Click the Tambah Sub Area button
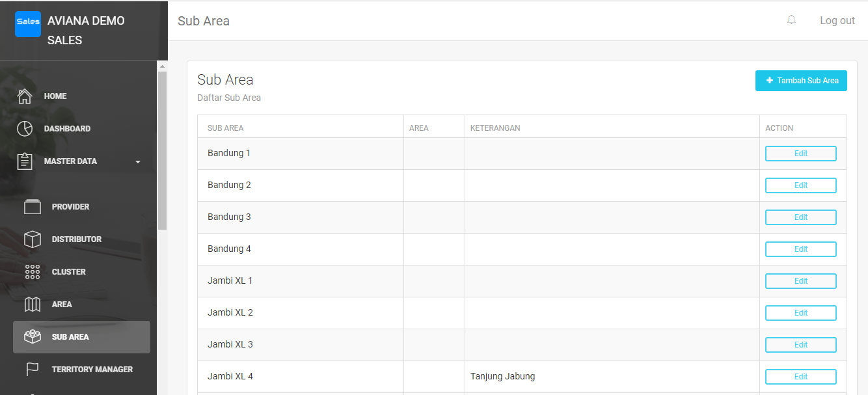Viewport: 868px width, 395px height. point(801,81)
